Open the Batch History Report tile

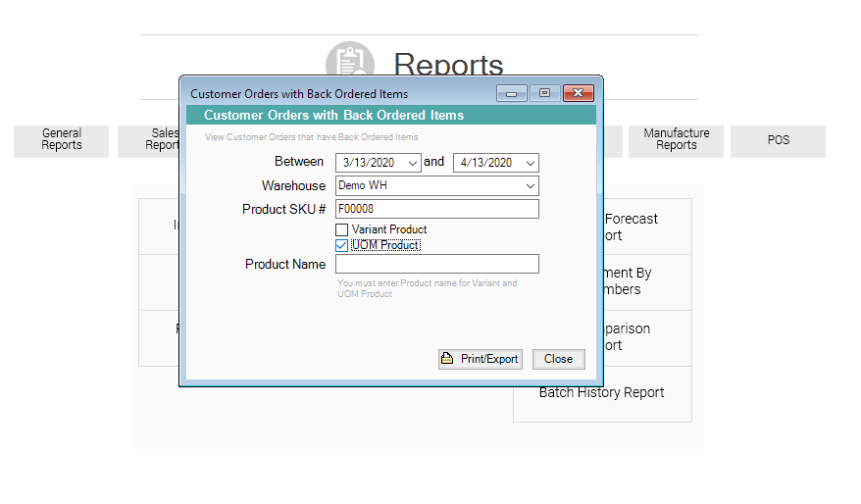[x=602, y=393]
